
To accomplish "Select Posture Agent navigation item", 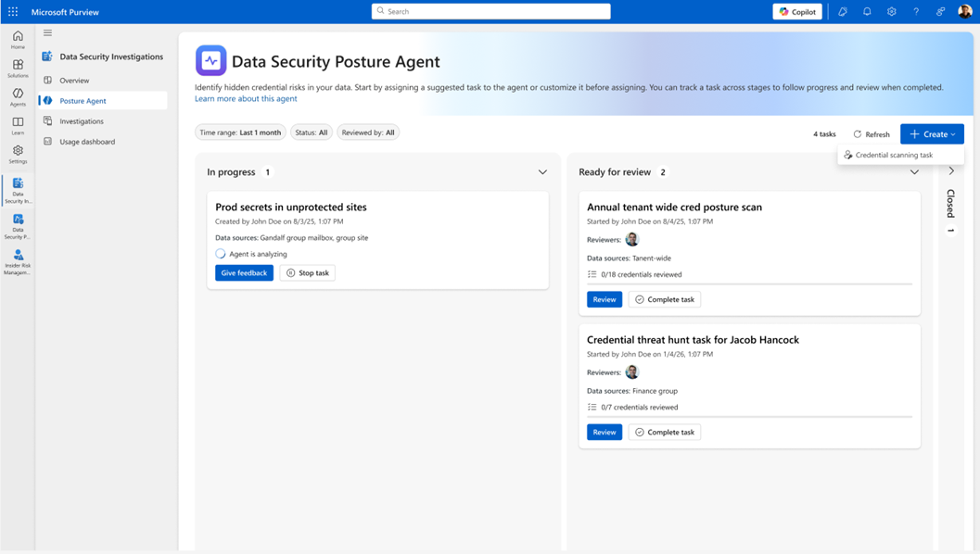I will 103,101.
